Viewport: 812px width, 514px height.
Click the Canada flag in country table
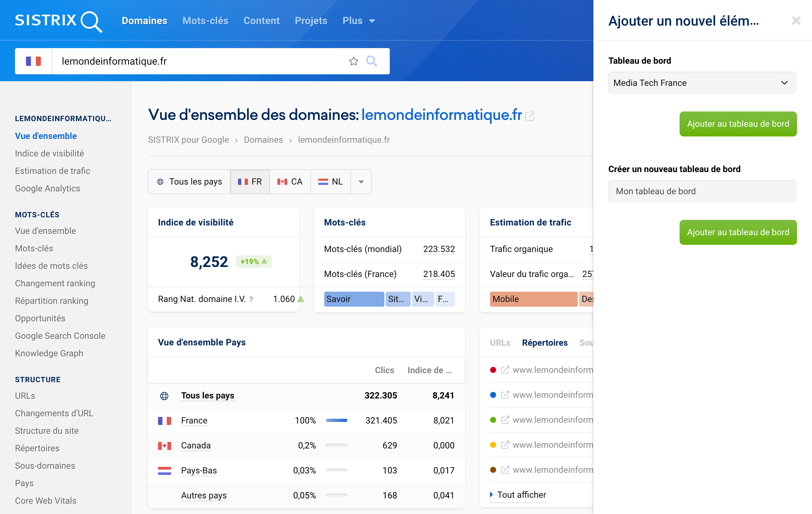click(165, 446)
